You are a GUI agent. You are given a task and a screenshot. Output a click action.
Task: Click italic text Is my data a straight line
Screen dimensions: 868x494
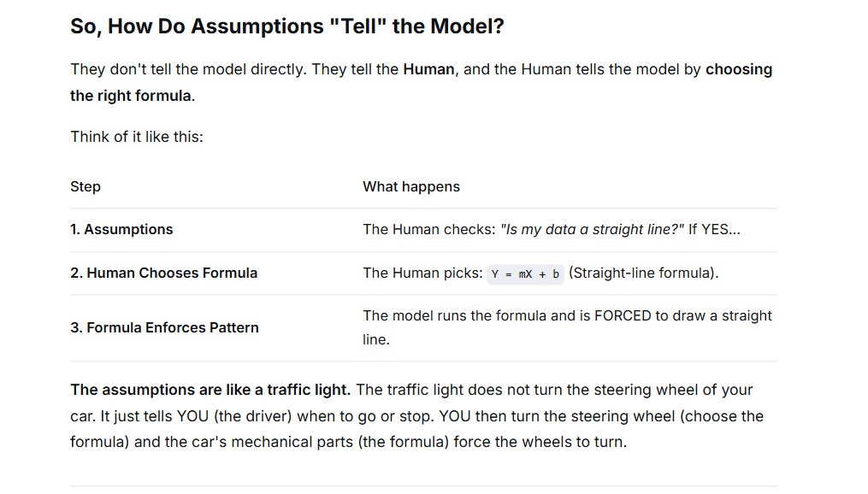[x=593, y=230]
